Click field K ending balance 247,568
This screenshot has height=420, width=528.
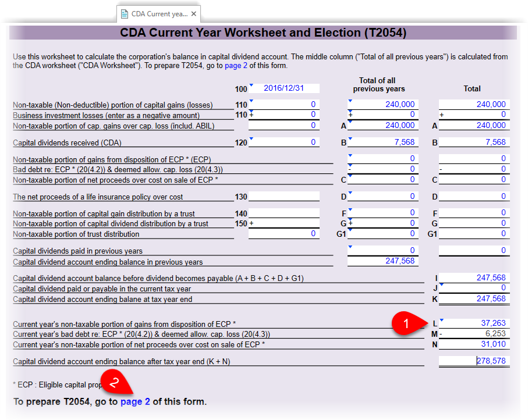pyautogui.click(x=474, y=299)
